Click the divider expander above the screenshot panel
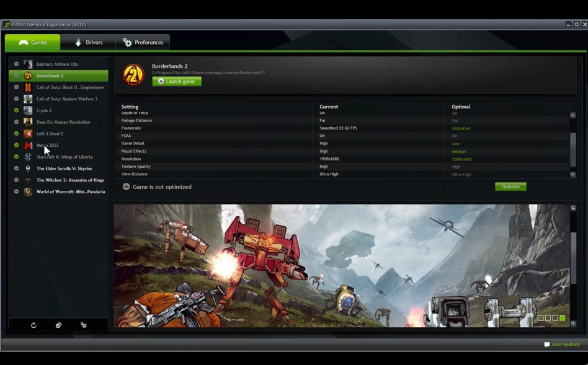Screen dimensions: 588x365 point(344,200)
